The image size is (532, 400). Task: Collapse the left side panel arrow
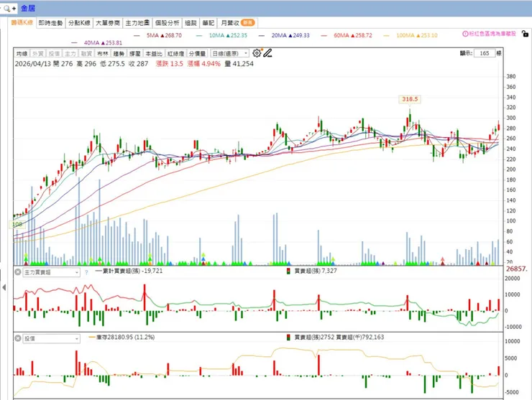pyautogui.click(x=4, y=287)
